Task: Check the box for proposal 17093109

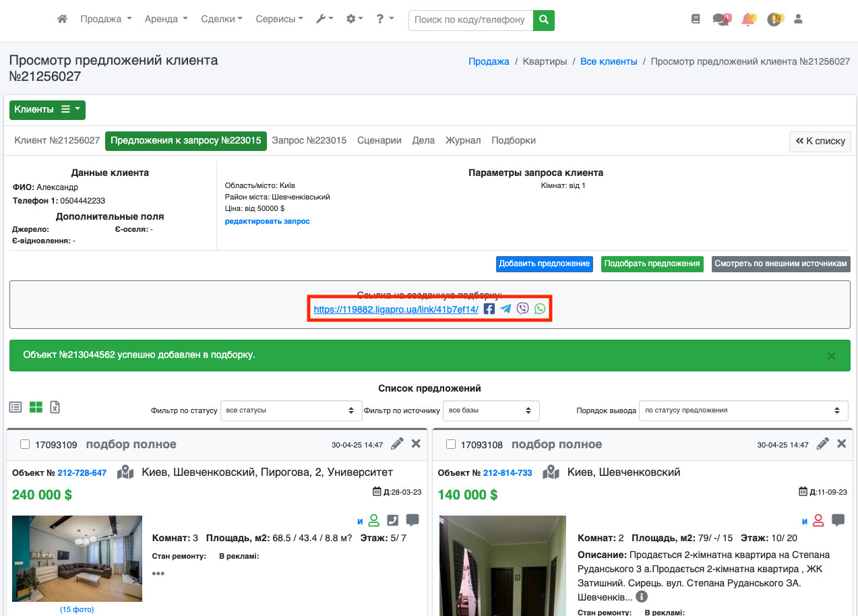Action: pos(25,444)
